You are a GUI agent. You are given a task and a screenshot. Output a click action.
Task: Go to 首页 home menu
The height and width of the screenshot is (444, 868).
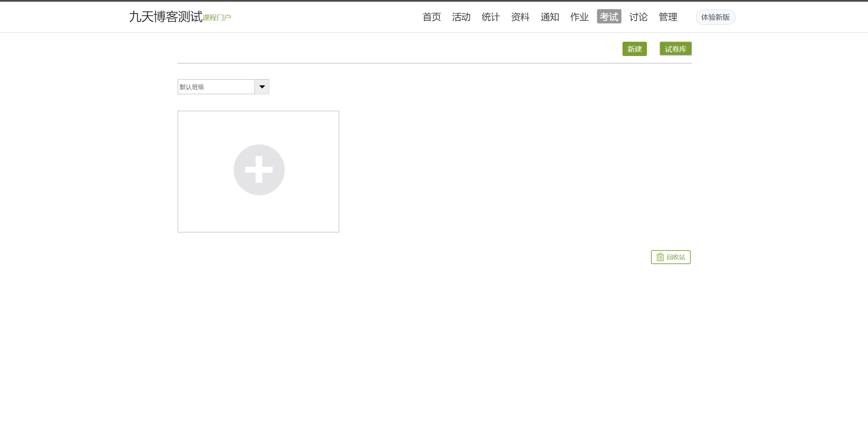[432, 17]
